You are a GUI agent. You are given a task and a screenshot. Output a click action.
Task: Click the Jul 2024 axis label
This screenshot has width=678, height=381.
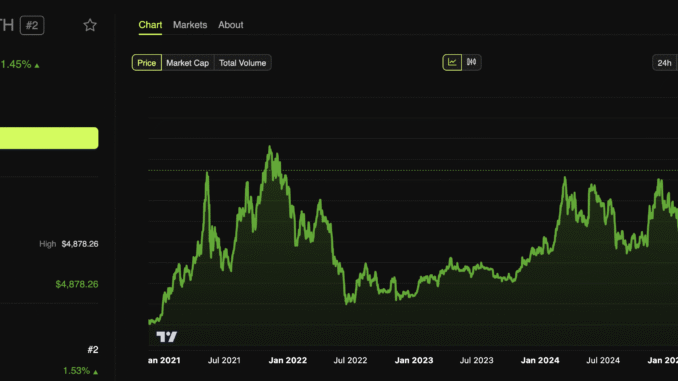[x=603, y=360]
